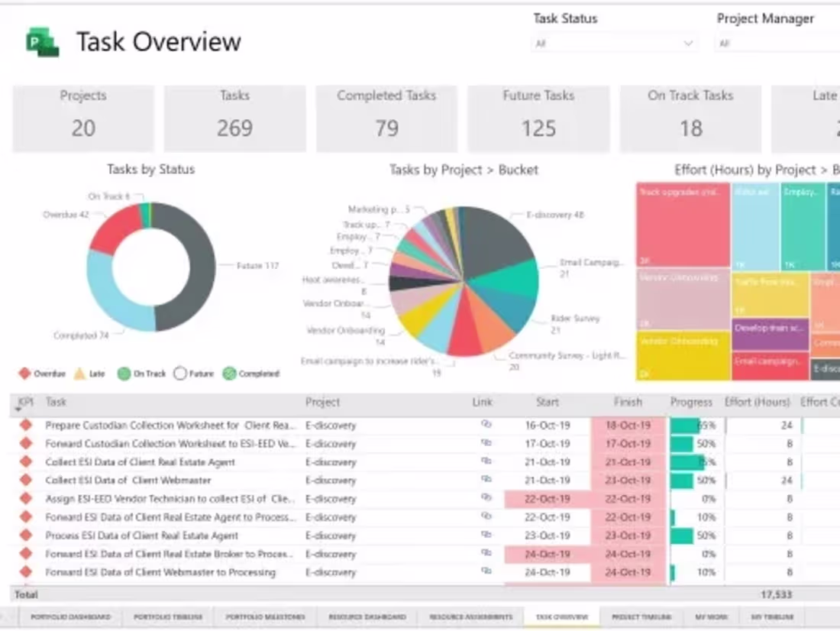Select the Future Tasks card showing 125

click(538, 118)
